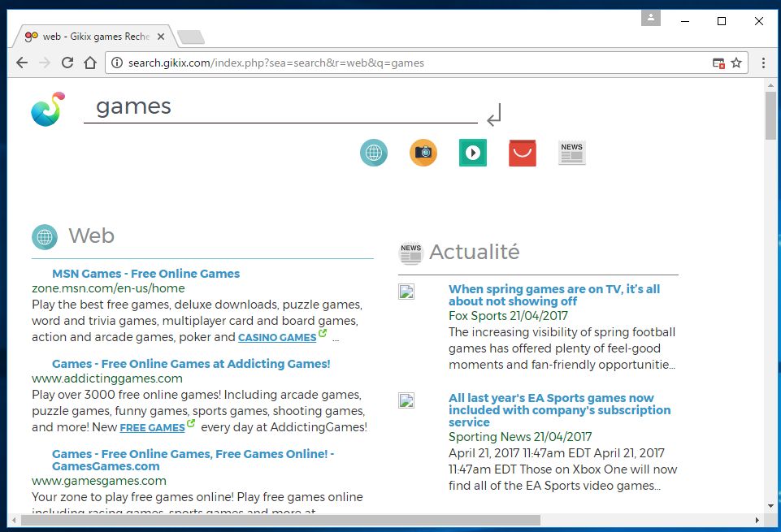Click the zone.msn.com/en-us/home URL text
This screenshot has width=781, height=532.
pyautogui.click(x=108, y=288)
